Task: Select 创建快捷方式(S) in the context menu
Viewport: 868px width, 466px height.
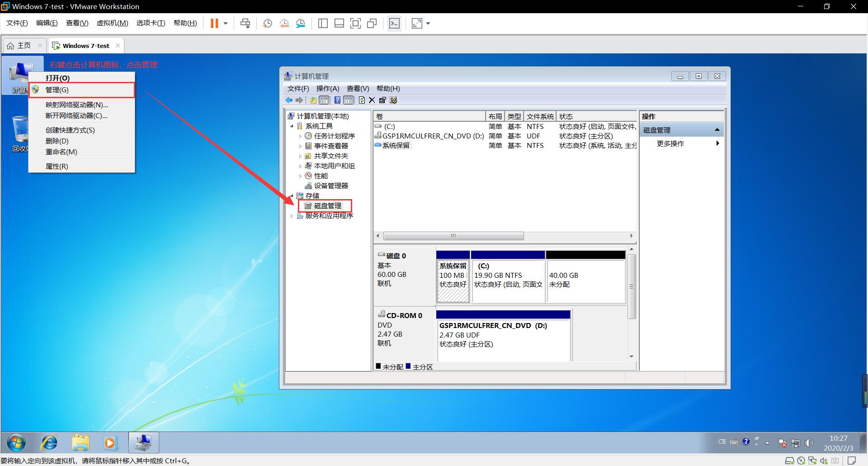Action: click(x=81, y=130)
